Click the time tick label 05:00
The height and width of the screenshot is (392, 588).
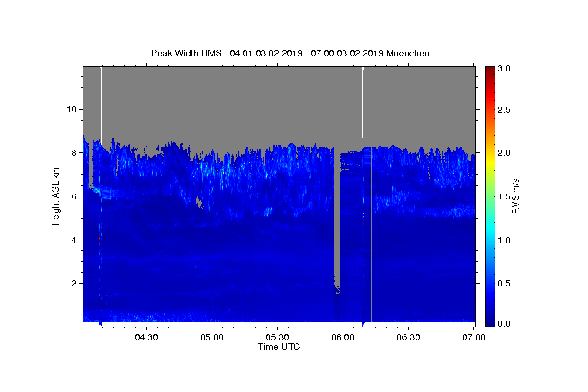[212, 337]
